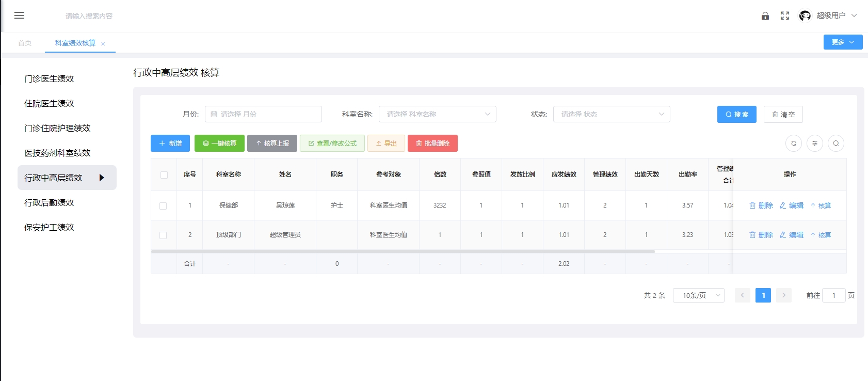The image size is (868, 381).
Task: Click the refresh table circular icon
Action: [794, 143]
